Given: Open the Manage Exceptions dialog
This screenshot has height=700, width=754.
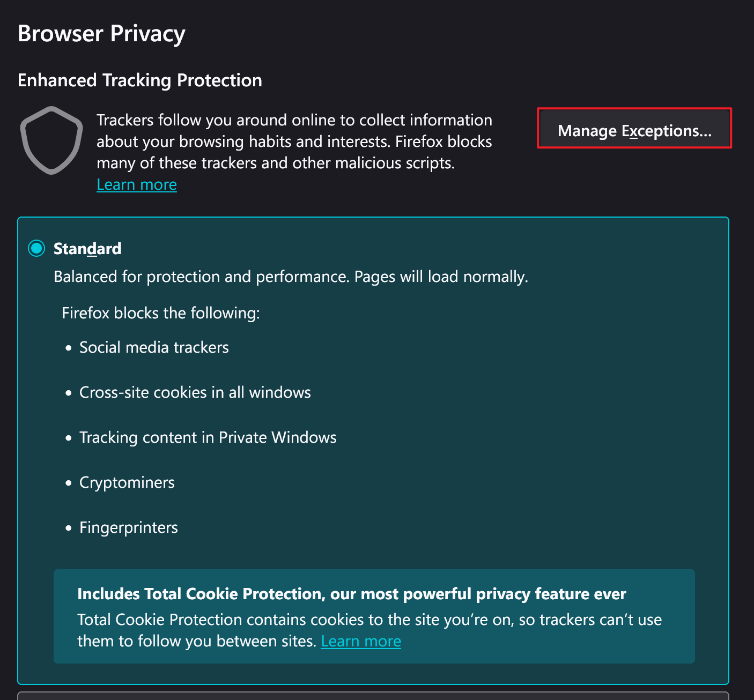Looking at the screenshot, I should (634, 130).
